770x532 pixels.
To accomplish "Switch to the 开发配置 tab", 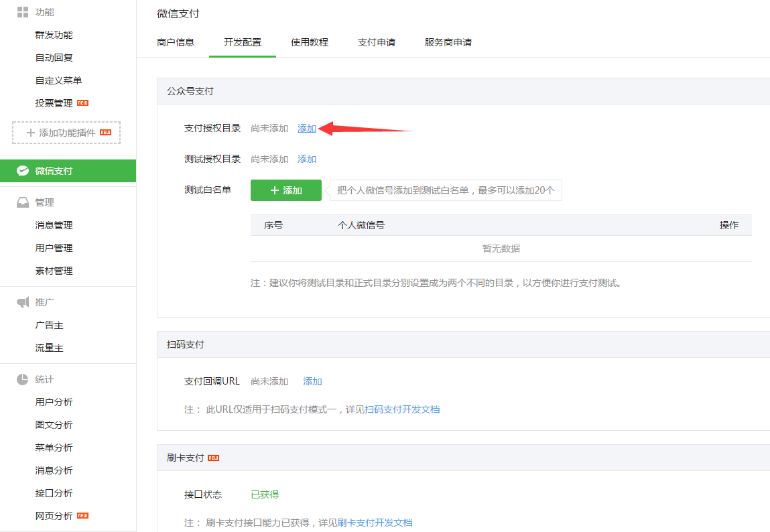I will (x=243, y=42).
